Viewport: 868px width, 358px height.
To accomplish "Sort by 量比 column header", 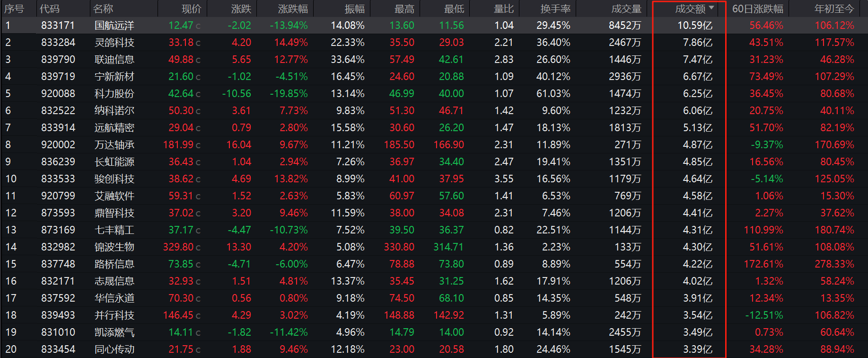I will pos(504,9).
